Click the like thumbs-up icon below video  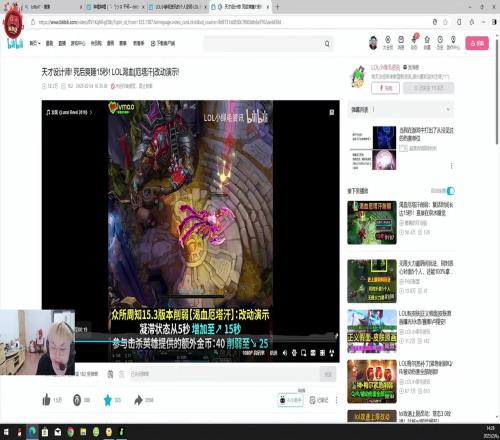coord(46,400)
